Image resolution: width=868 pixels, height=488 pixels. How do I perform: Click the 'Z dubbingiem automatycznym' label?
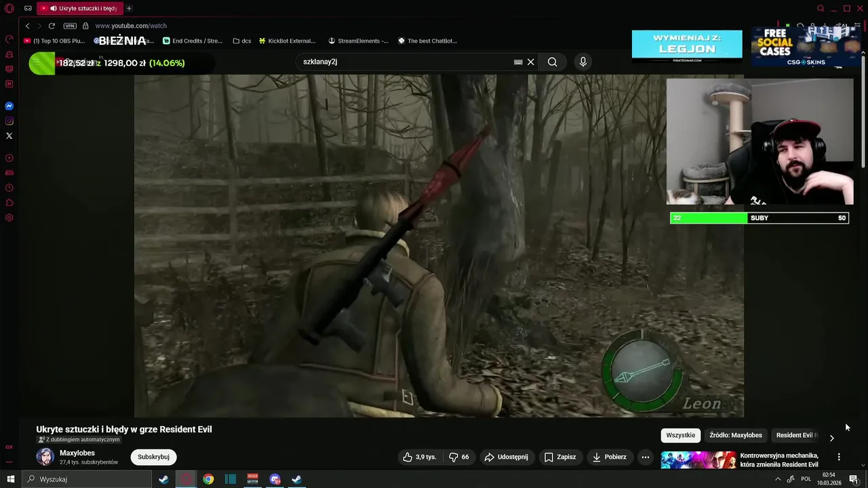[x=79, y=440]
